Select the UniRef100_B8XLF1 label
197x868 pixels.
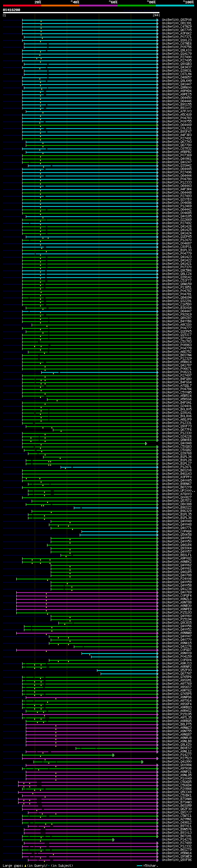(177, 555)
